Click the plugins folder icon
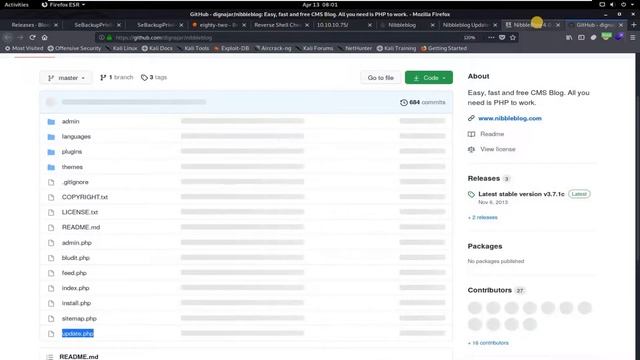Viewport: 640px width, 360px height. point(51,152)
